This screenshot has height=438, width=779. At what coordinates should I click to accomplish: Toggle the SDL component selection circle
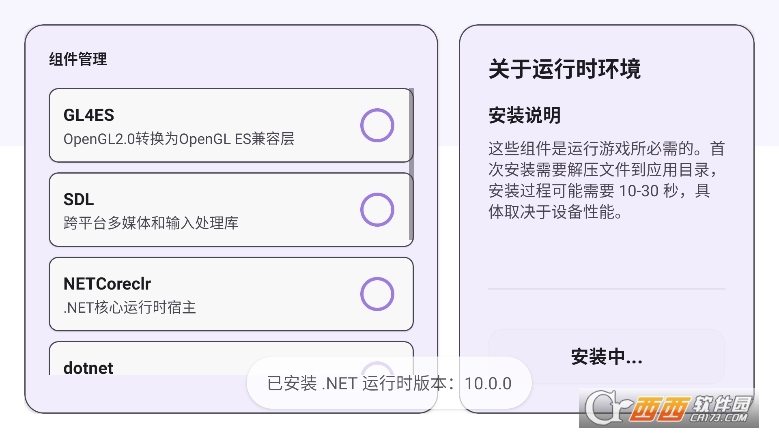377,210
